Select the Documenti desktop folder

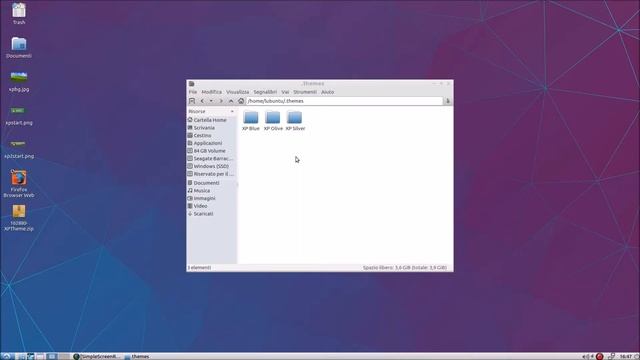pyautogui.click(x=19, y=47)
